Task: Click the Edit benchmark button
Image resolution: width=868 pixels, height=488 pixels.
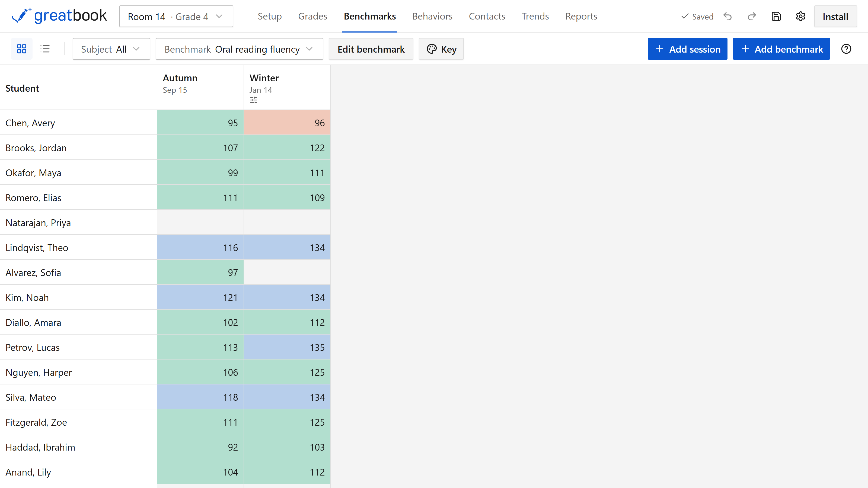Action: click(371, 49)
